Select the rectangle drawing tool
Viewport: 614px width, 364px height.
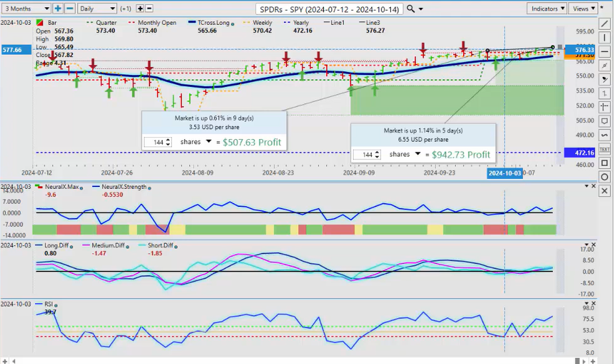tap(605, 163)
